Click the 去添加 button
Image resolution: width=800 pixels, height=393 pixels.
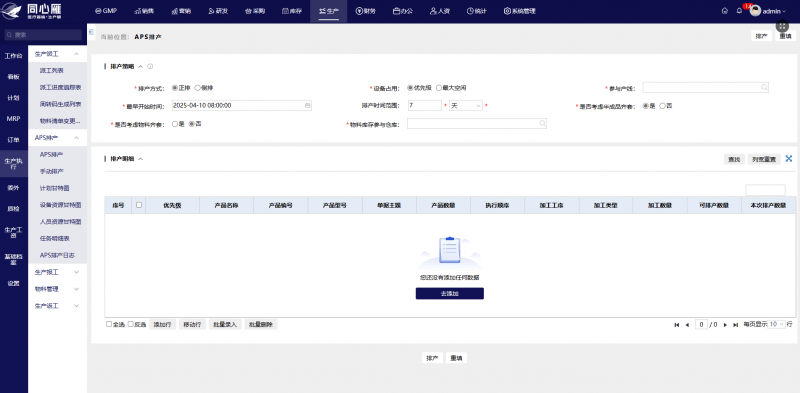(x=449, y=293)
